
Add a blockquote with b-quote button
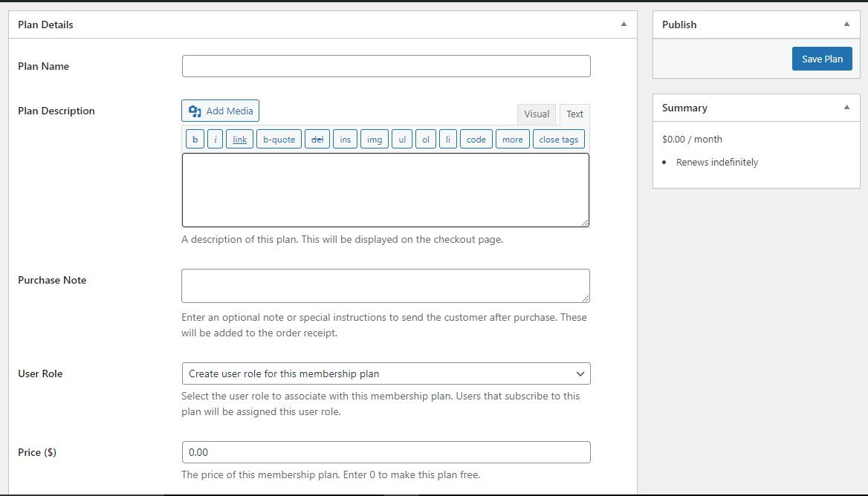[x=279, y=140]
